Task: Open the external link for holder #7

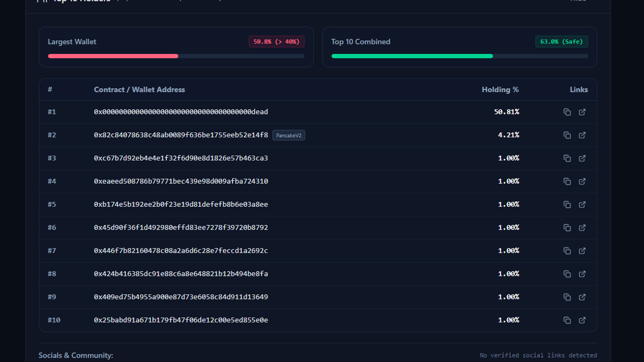Action: 582,251
